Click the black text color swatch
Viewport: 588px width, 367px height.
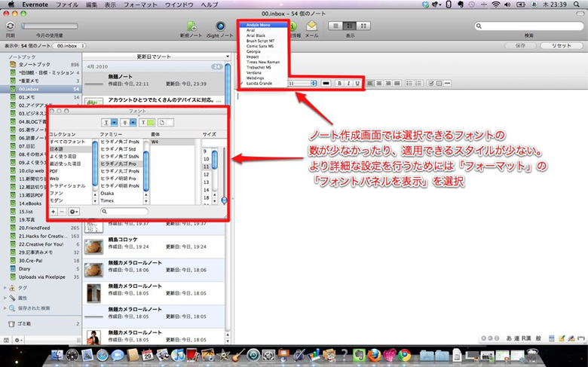[326, 83]
